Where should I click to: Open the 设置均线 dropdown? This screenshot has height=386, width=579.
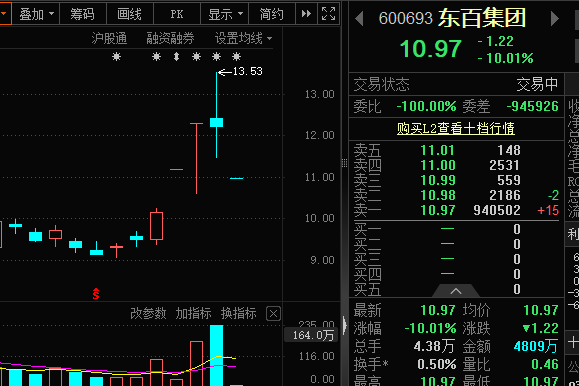(243, 38)
